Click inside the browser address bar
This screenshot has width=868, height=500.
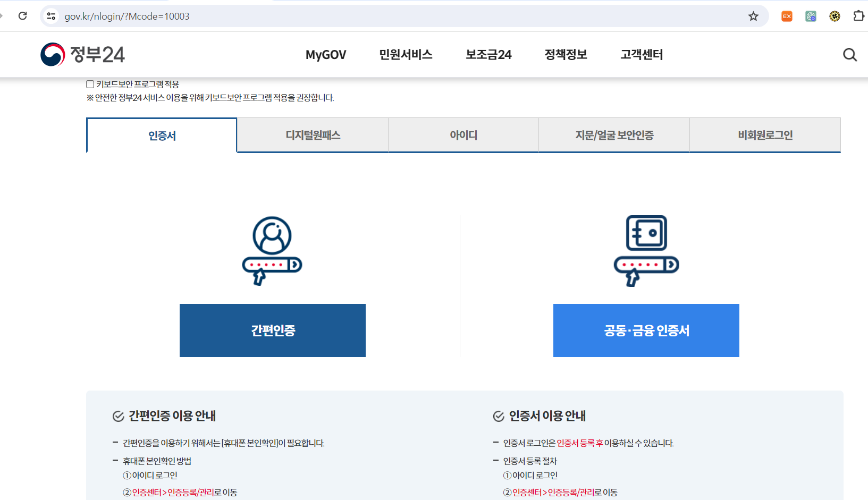213,16
